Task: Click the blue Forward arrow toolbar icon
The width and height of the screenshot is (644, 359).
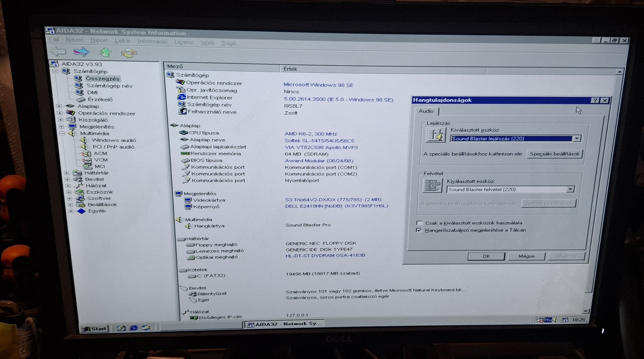Action: (81, 52)
